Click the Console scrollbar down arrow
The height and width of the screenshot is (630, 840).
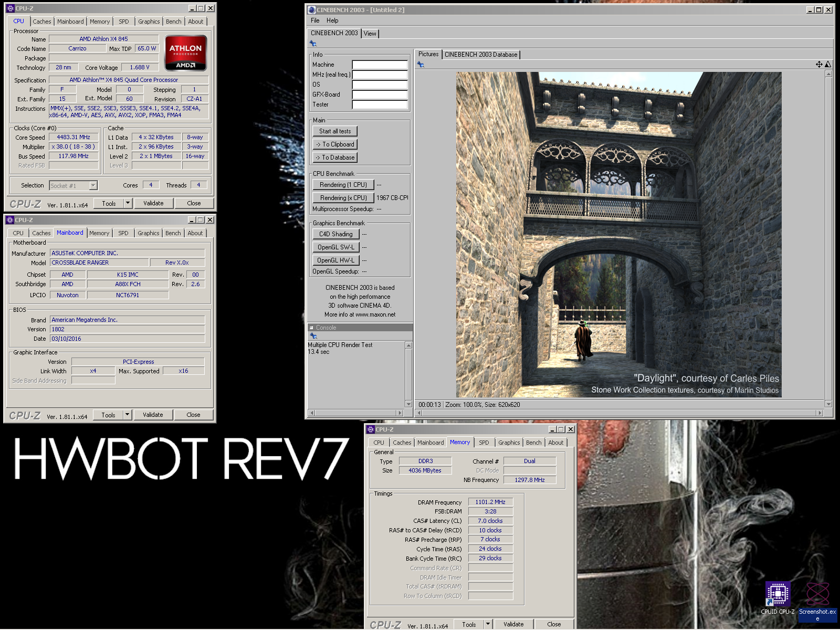[408, 404]
